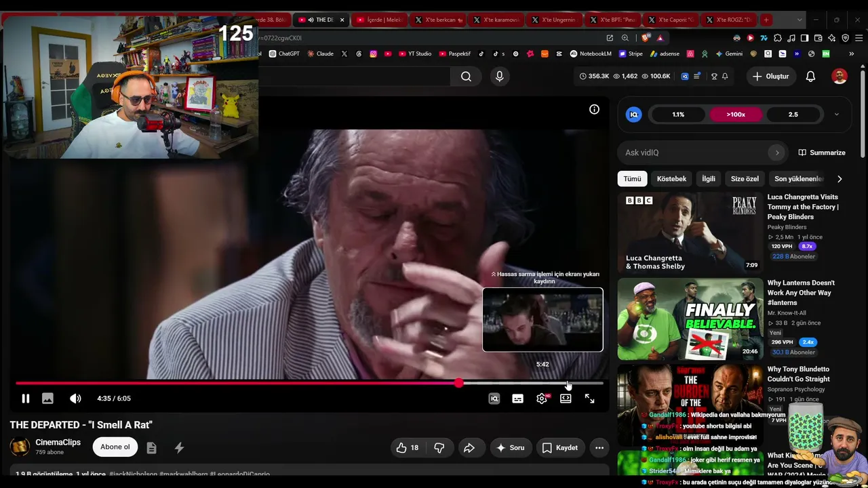Mute the video using the speaker icon

point(75,399)
